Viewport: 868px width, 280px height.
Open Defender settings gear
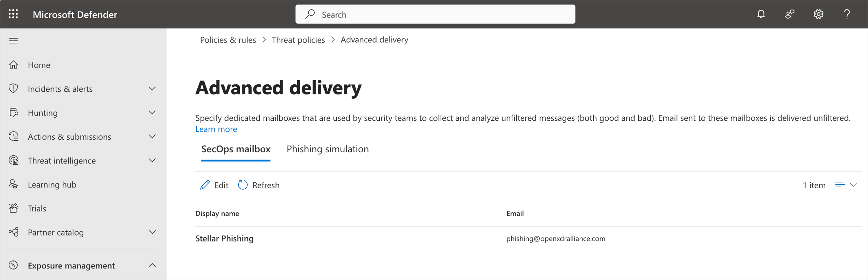click(x=818, y=14)
